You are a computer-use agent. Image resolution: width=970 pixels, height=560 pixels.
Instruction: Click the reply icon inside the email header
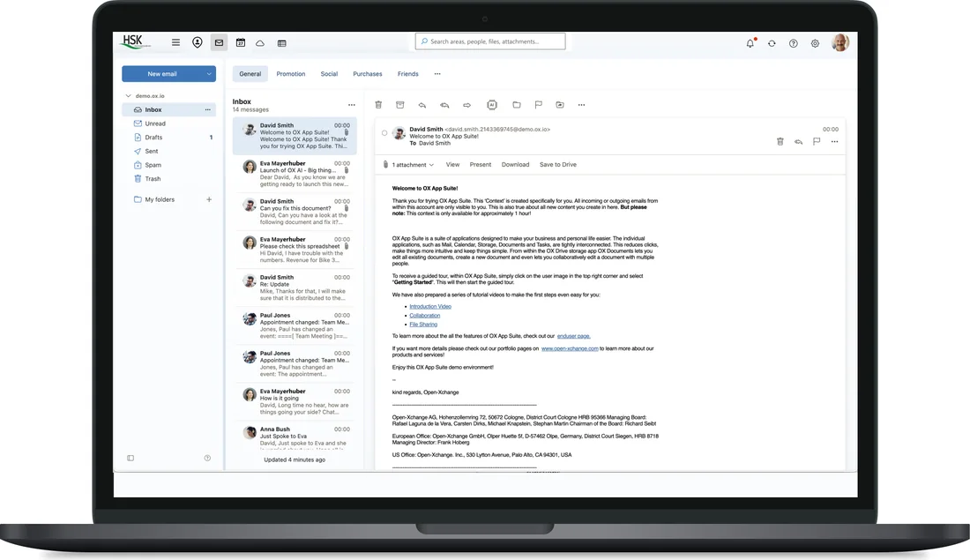(799, 142)
